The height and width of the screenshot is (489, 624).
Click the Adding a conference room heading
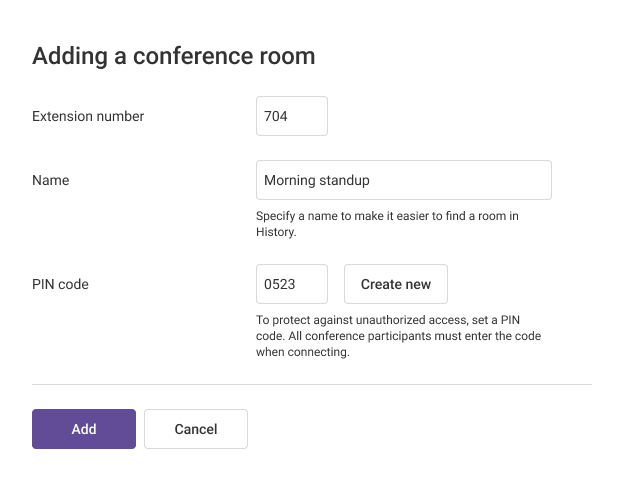[x=173, y=56]
